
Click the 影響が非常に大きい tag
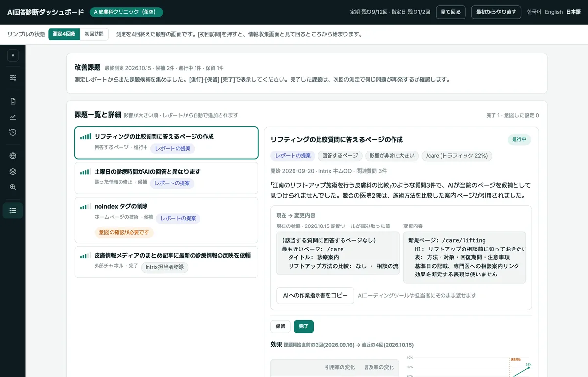click(392, 156)
